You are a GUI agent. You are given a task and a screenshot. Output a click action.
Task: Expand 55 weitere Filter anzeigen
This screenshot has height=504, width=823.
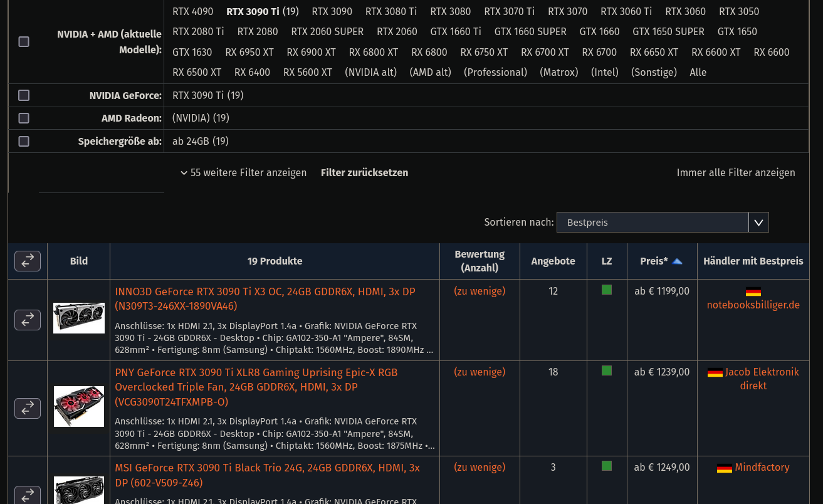(243, 173)
